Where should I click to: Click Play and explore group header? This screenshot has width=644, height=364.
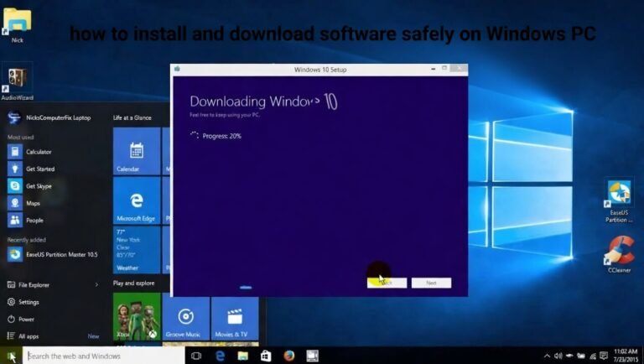tap(134, 283)
